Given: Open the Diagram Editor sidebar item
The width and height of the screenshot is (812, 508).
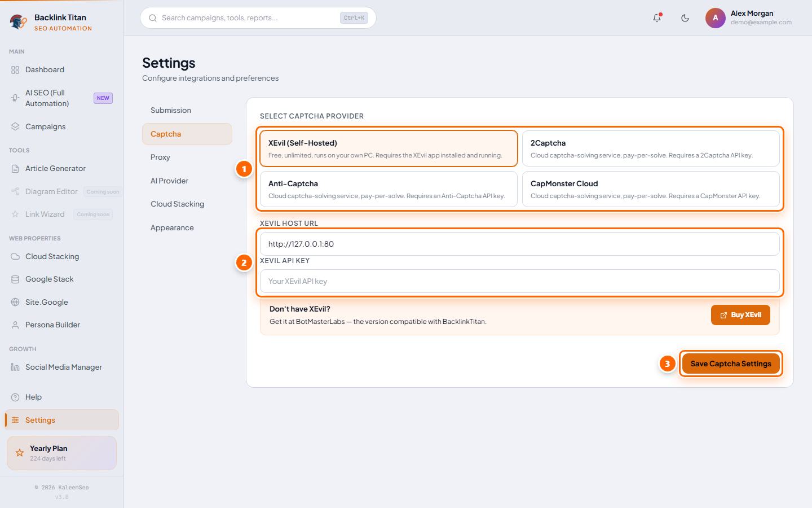Looking at the screenshot, I should pyautogui.click(x=62, y=192).
